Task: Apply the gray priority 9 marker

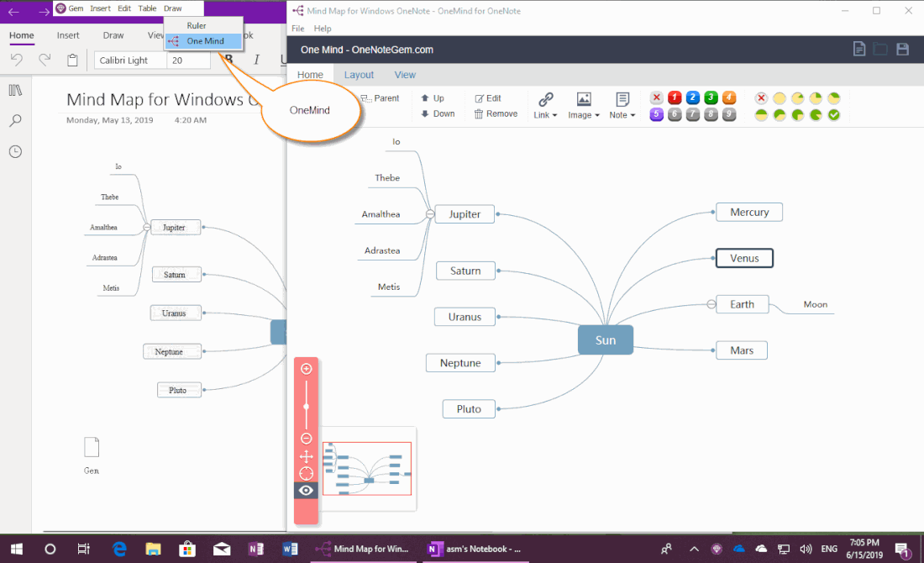Action: tap(729, 114)
